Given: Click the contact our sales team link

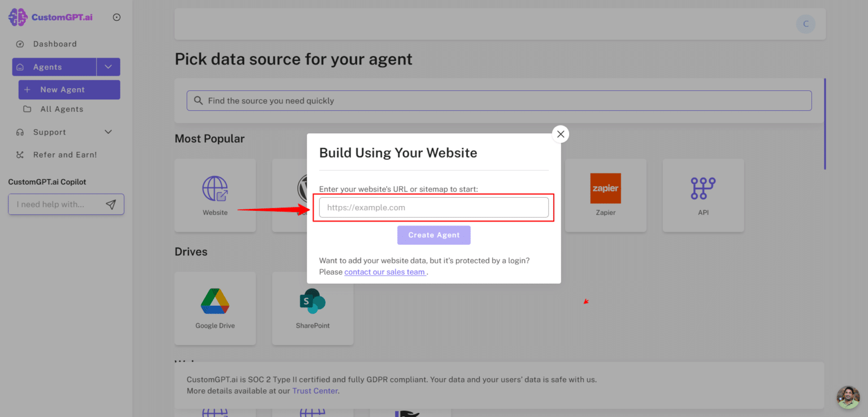Looking at the screenshot, I should (385, 272).
